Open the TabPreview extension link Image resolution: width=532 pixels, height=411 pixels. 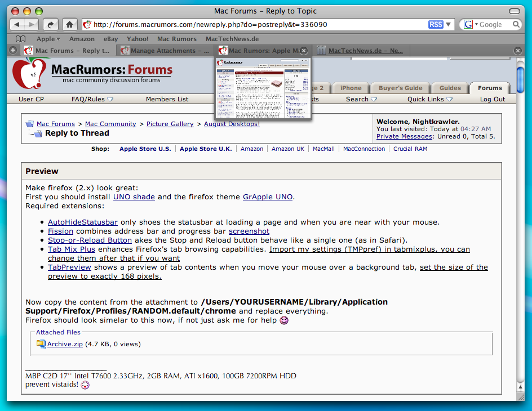69,267
